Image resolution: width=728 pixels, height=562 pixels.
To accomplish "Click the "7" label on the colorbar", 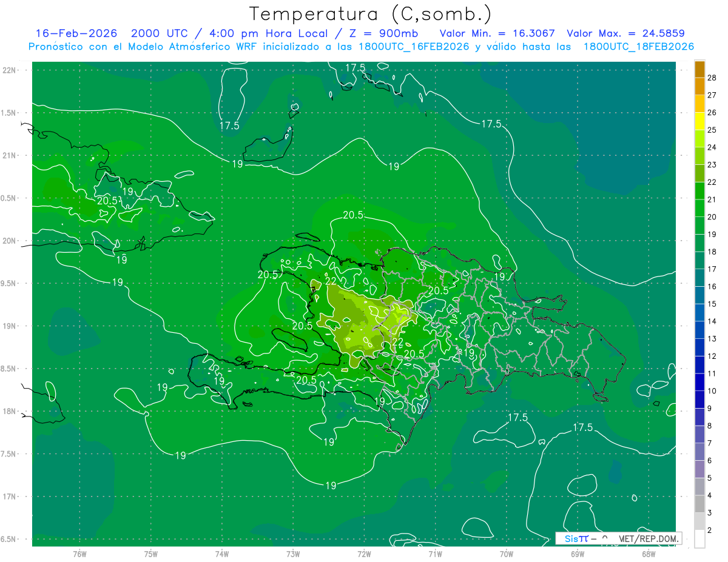I will 710,443.
